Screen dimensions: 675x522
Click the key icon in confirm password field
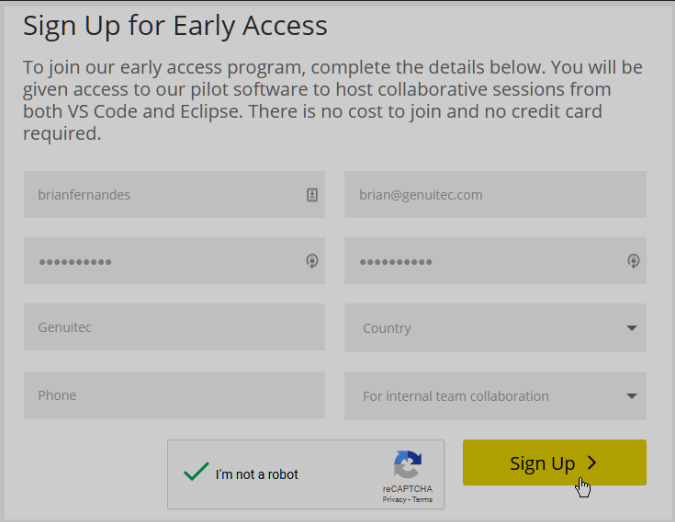click(633, 261)
